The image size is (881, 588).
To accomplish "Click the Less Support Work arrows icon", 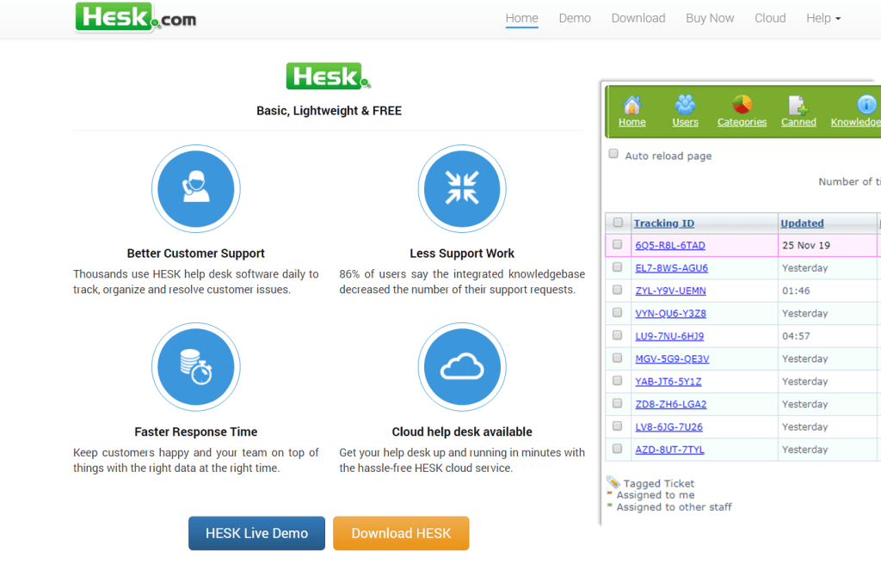I will 462,189.
